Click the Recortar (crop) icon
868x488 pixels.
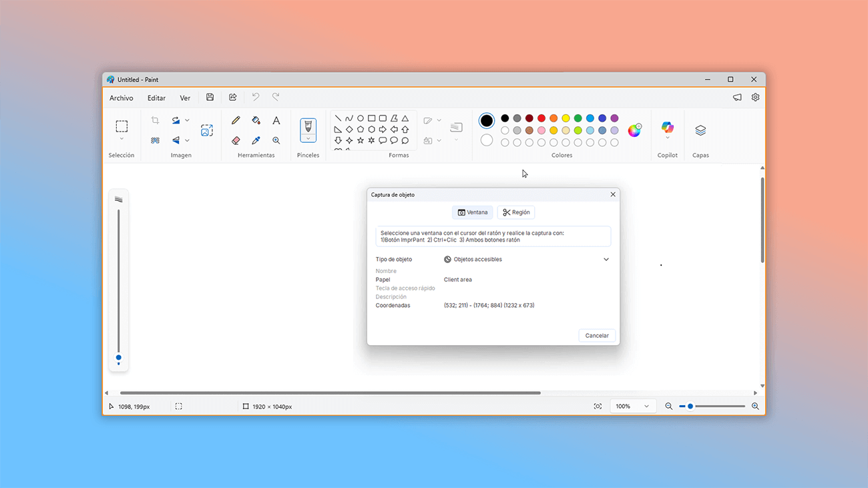tap(155, 119)
